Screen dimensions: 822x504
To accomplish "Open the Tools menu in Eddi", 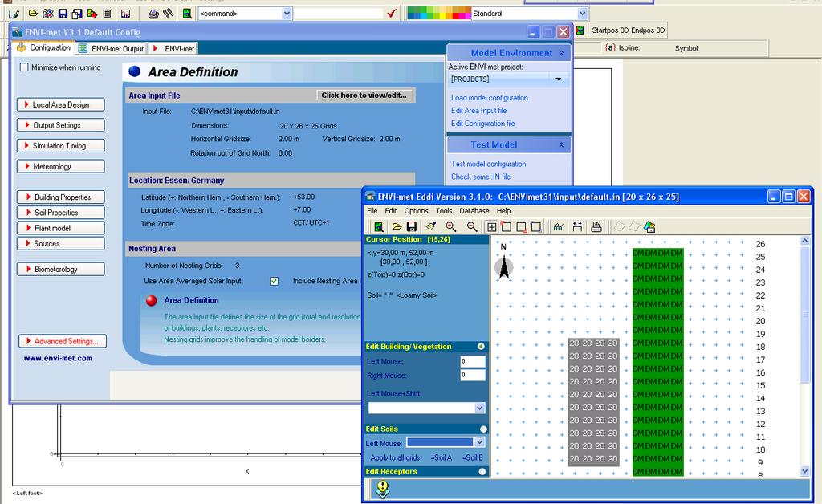I will 444,210.
